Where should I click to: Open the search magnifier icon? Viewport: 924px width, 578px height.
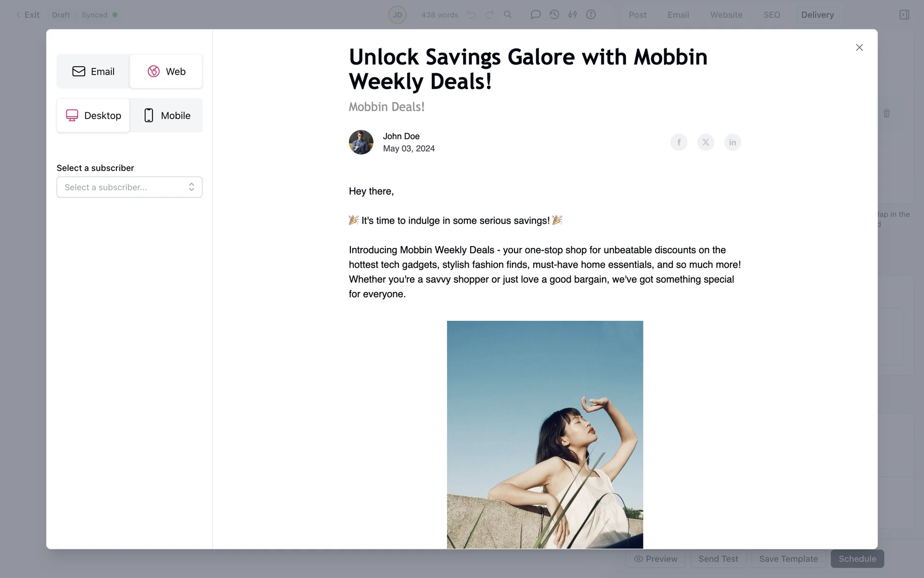(508, 14)
